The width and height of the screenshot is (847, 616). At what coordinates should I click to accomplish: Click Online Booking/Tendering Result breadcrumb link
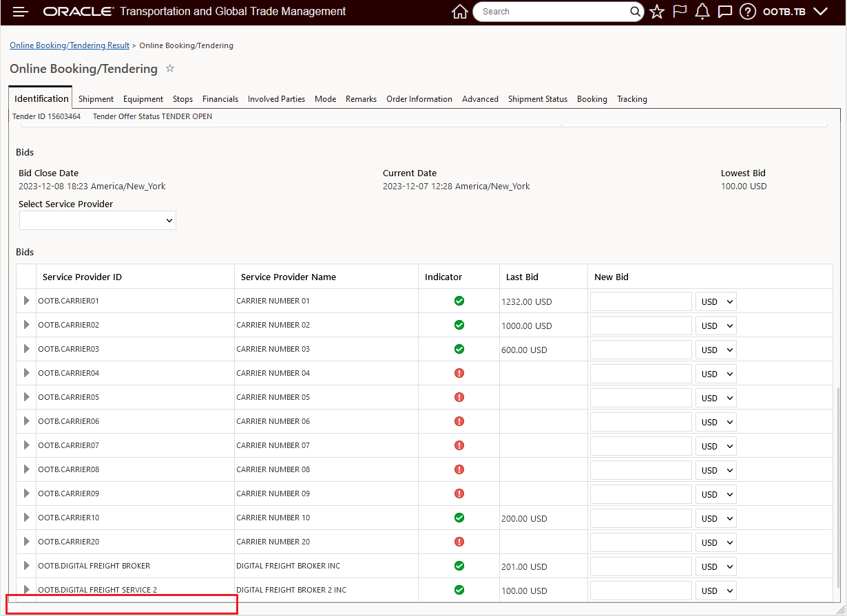pos(70,45)
